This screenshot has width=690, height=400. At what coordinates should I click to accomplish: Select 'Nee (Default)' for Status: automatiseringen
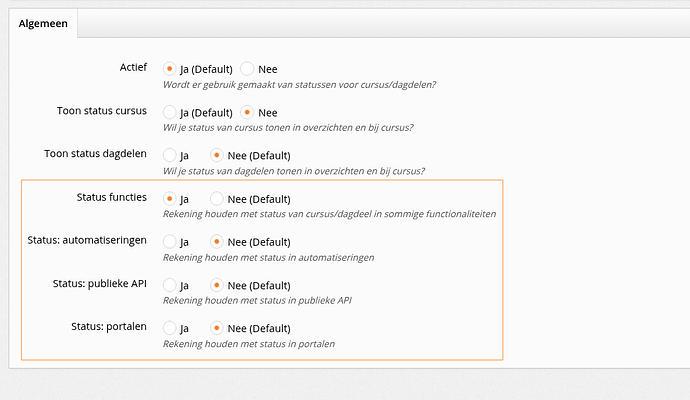coord(217,242)
